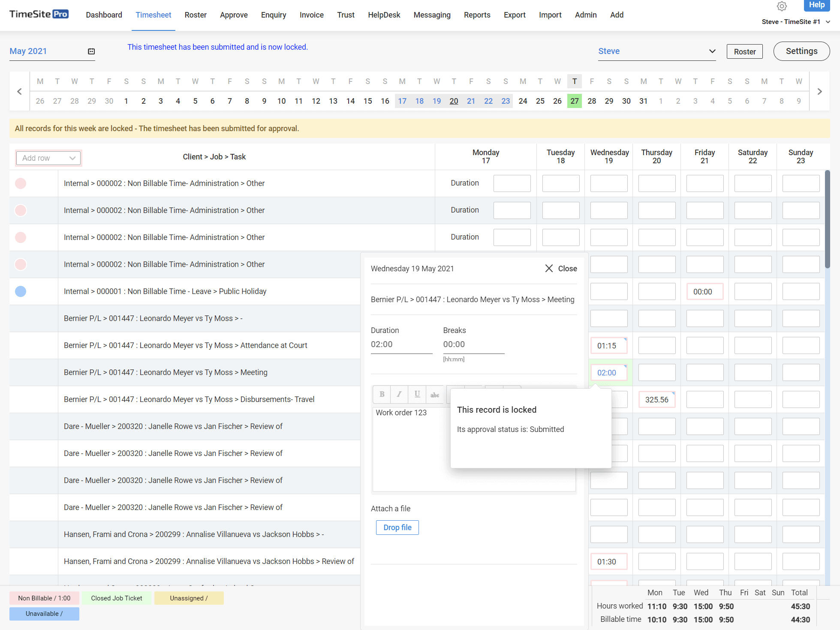
Task: Expand the Steve - TimeSite #1 account menu
Action: (796, 22)
